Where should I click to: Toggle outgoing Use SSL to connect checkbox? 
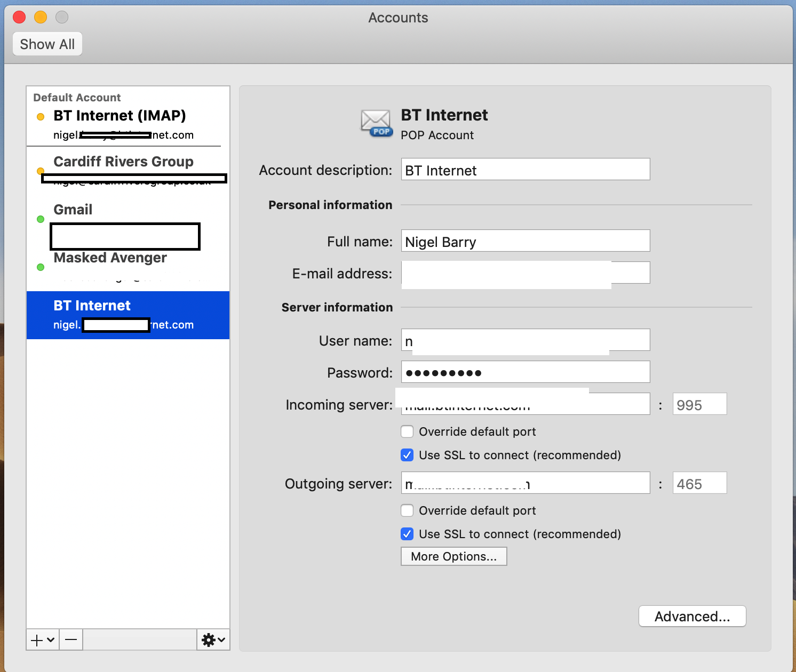pos(407,534)
